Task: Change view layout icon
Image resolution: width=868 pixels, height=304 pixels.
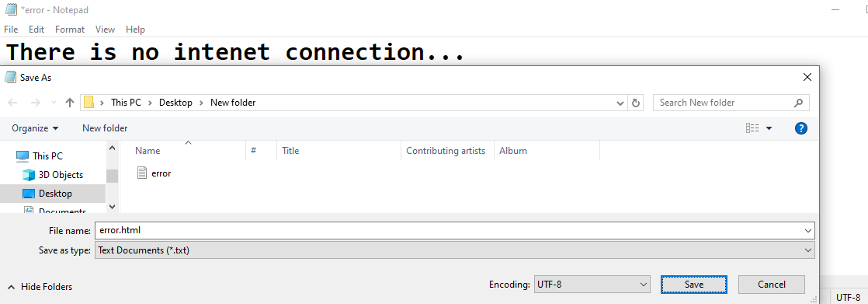Action: click(x=752, y=128)
